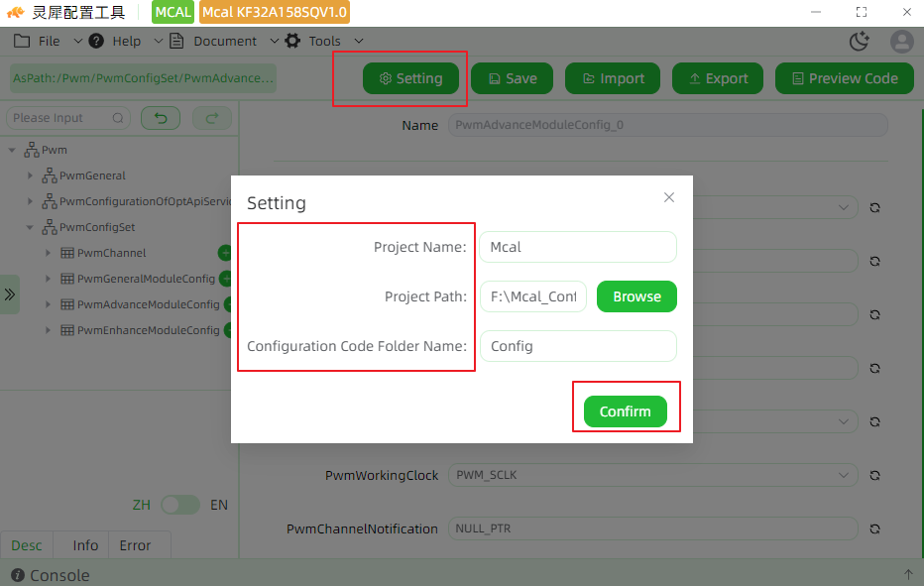Open the File menu
924x586 pixels.
(x=48, y=41)
